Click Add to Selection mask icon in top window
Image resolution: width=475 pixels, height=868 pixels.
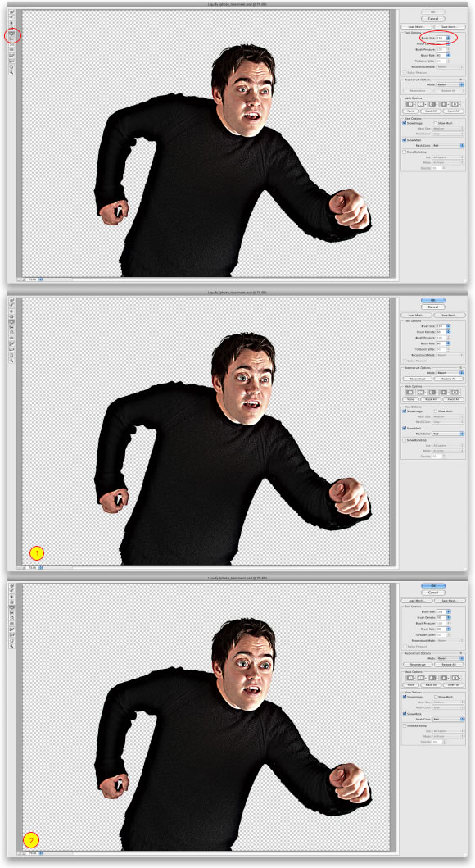(421, 104)
